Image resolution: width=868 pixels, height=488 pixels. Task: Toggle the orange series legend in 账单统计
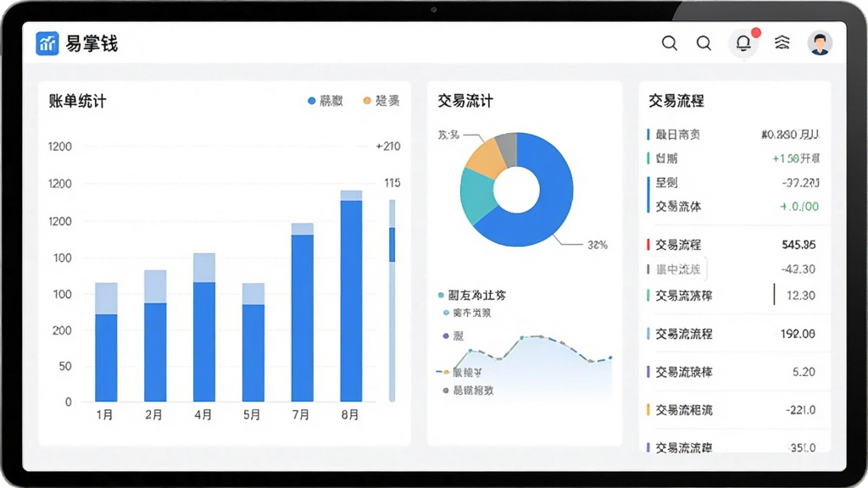click(x=381, y=101)
